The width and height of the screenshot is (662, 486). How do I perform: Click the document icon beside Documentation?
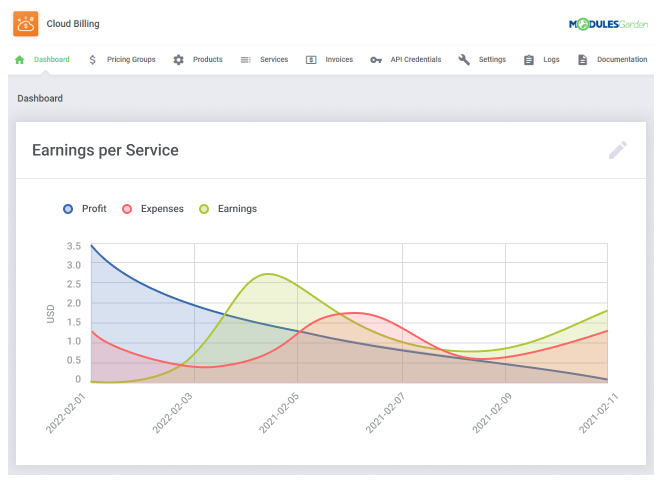(582, 60)
